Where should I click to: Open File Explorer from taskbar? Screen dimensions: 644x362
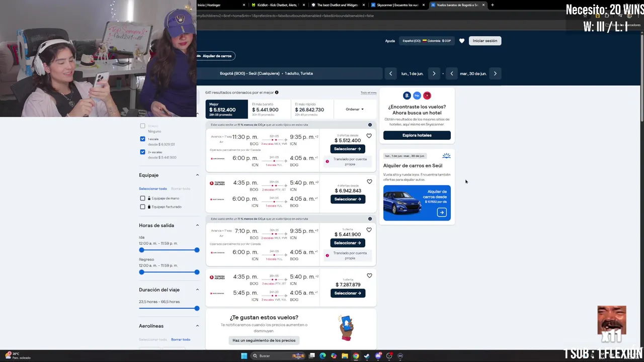345,356
